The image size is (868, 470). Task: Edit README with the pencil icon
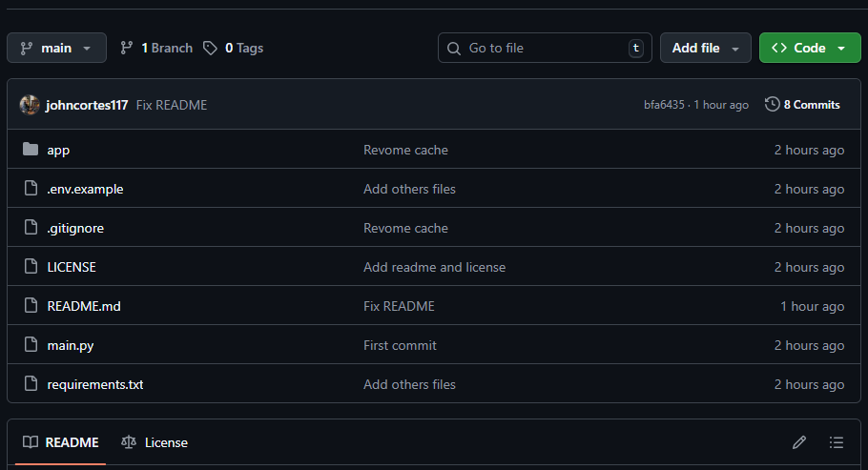coord(799,442)
